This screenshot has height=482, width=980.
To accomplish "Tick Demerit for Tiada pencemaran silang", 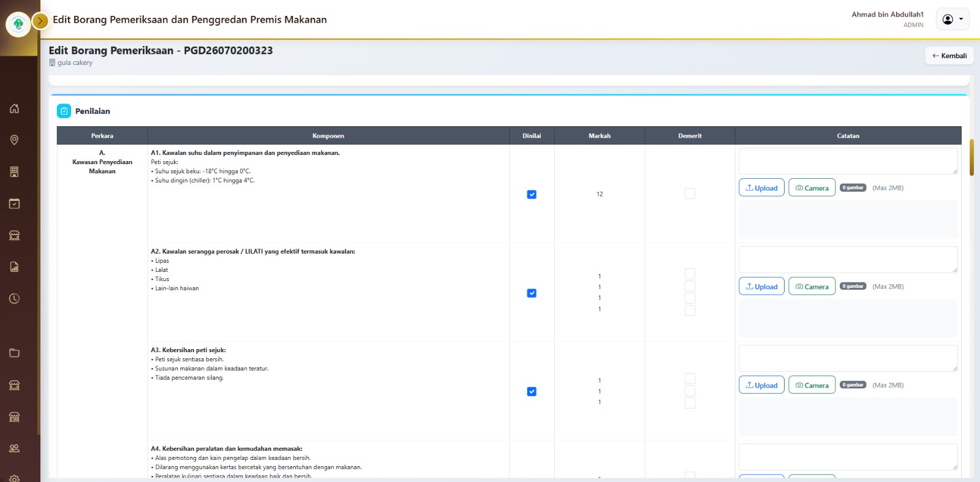I will tap(690, 403).
